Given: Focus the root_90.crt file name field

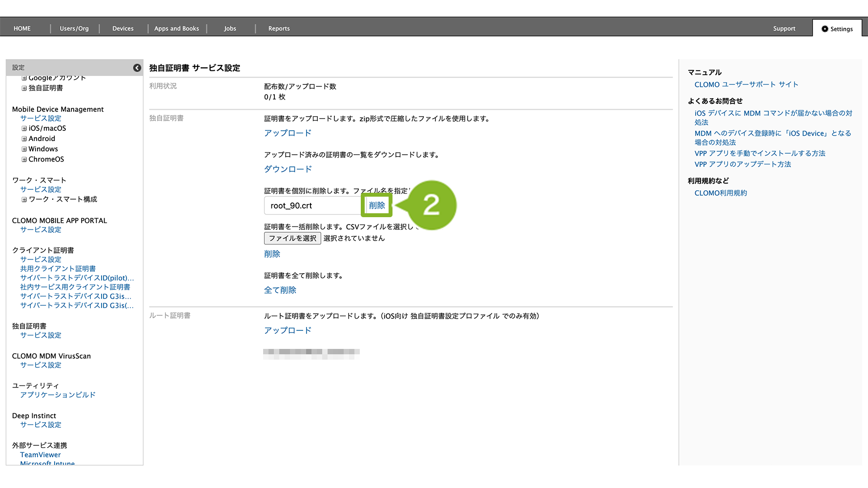Looking at the screenshot, I should click(x=312, y=206).
